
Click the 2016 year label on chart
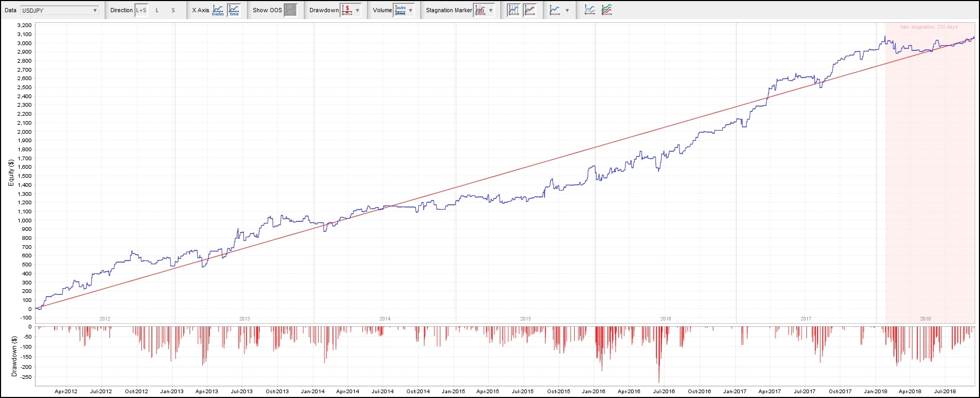pyautogui.click(x=666, y=319)
